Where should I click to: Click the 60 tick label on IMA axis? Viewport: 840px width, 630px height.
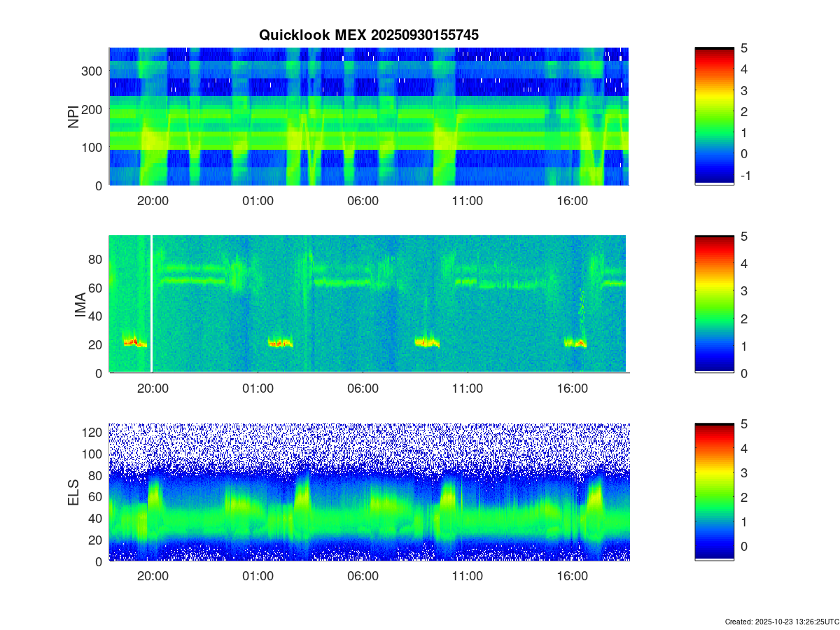click(97, 288)
